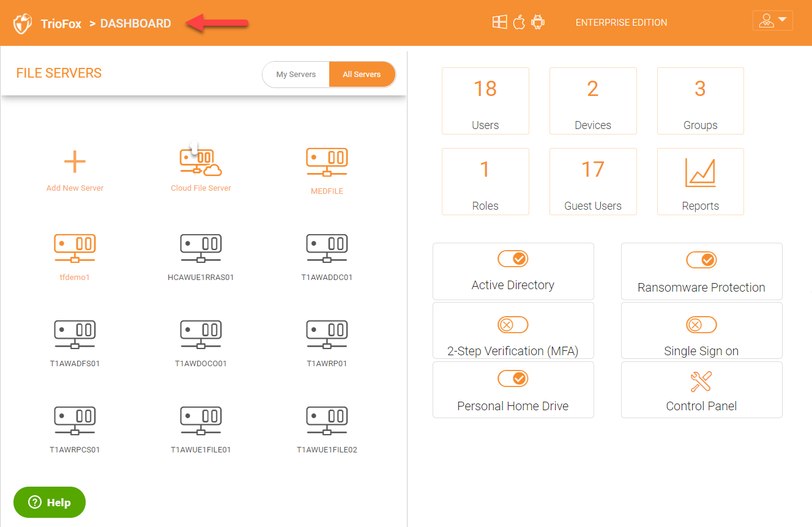Click the Android client icon in header
812x527 pixels.
click(x=538, y=23)
